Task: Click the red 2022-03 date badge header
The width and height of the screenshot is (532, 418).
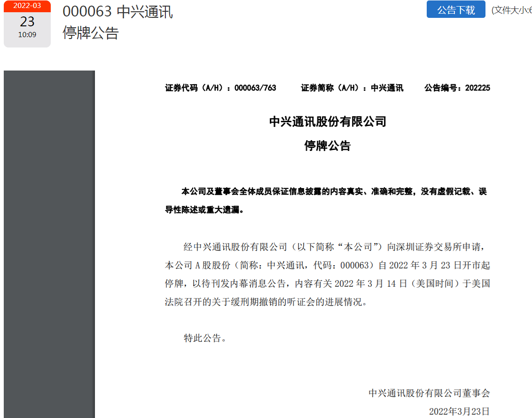Action: [27, 6]
